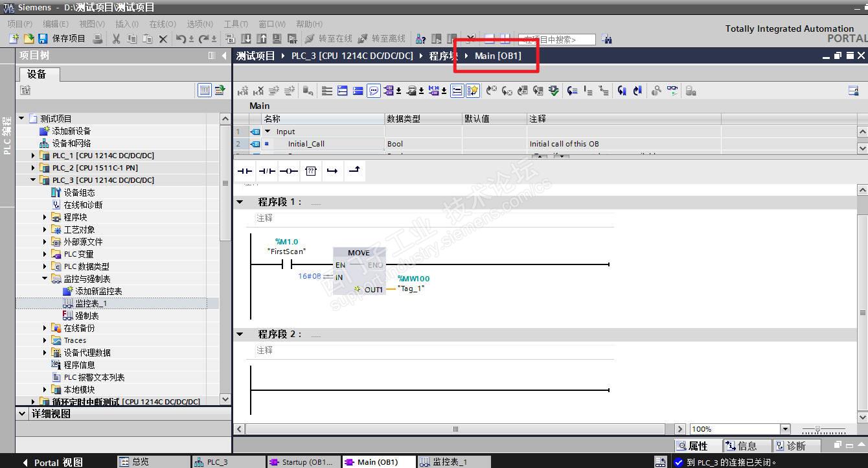Expand the 程序块 folder
This screenshot has width=868, height=468.
(45, 217)
